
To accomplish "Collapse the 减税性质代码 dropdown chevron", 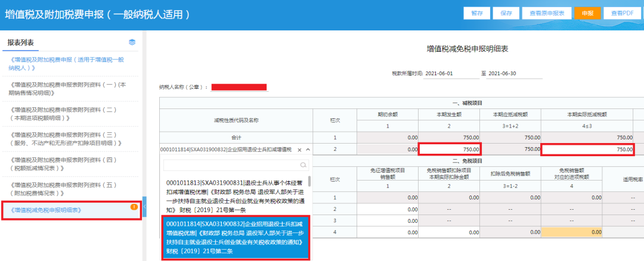I will click(308, 150).
